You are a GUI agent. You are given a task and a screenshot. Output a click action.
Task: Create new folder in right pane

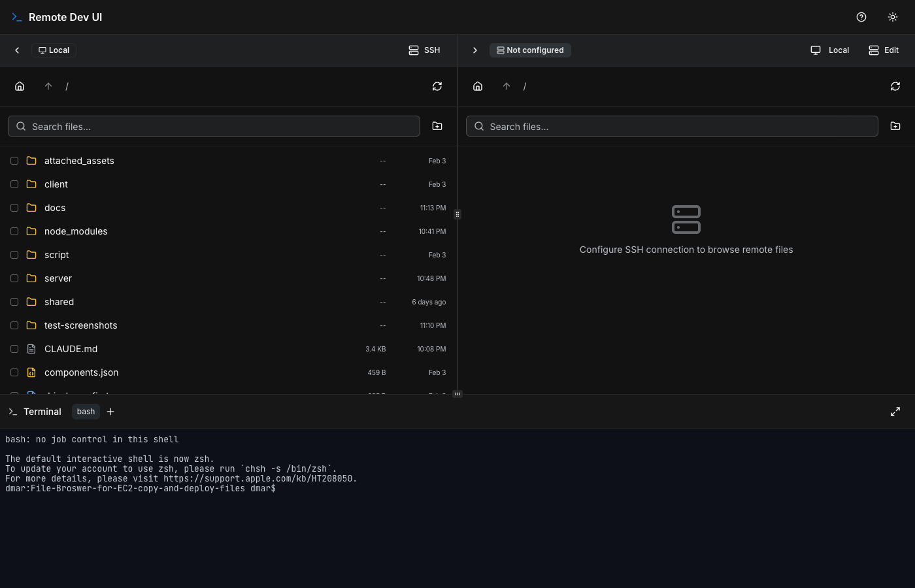[895, 126]
